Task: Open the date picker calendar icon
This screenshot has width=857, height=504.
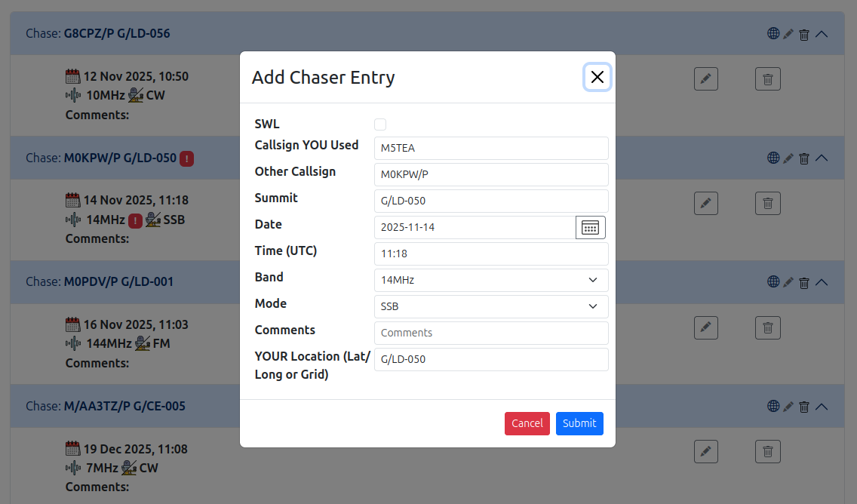Action: tap(590, 227)
